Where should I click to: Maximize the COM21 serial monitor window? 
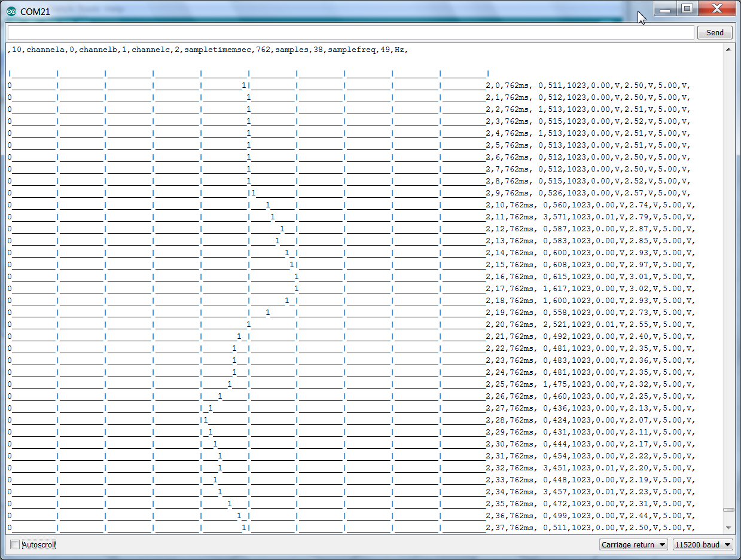click(687, 9)
